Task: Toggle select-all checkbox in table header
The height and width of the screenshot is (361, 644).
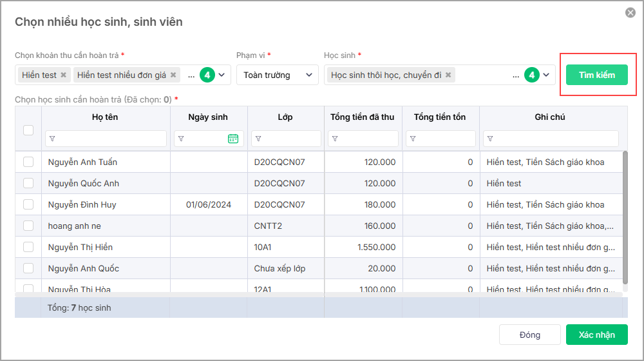Action: point(28,130)
